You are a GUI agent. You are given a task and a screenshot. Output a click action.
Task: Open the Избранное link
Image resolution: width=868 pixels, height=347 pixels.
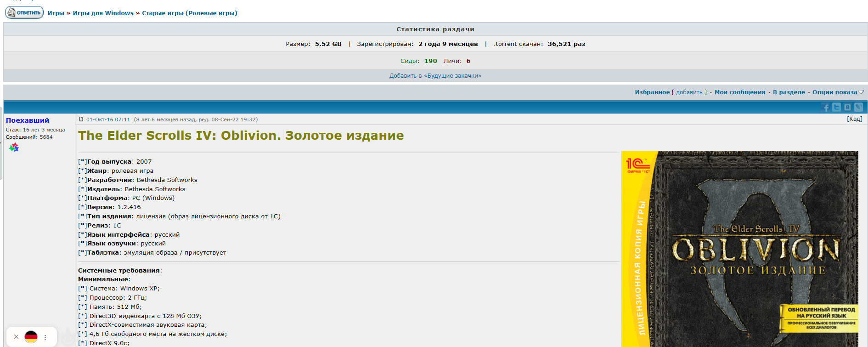click(x=652, y=92)
